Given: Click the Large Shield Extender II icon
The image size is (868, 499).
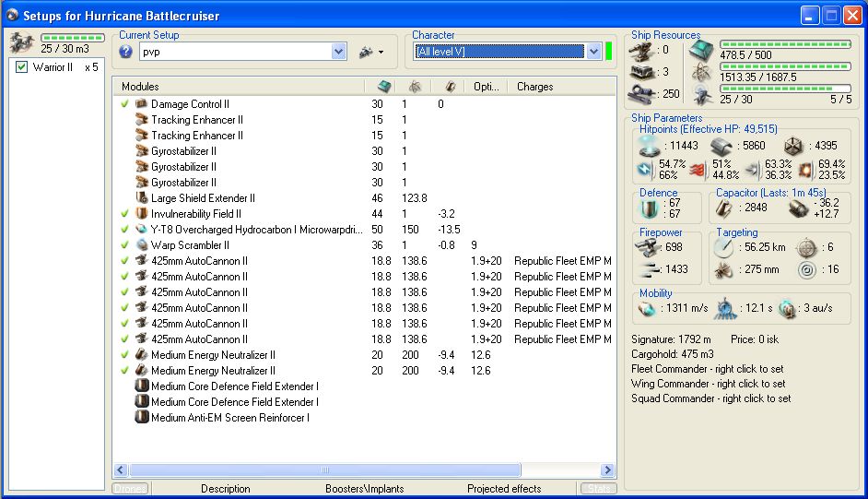Looking at the screenshot, I should (142, 198).
